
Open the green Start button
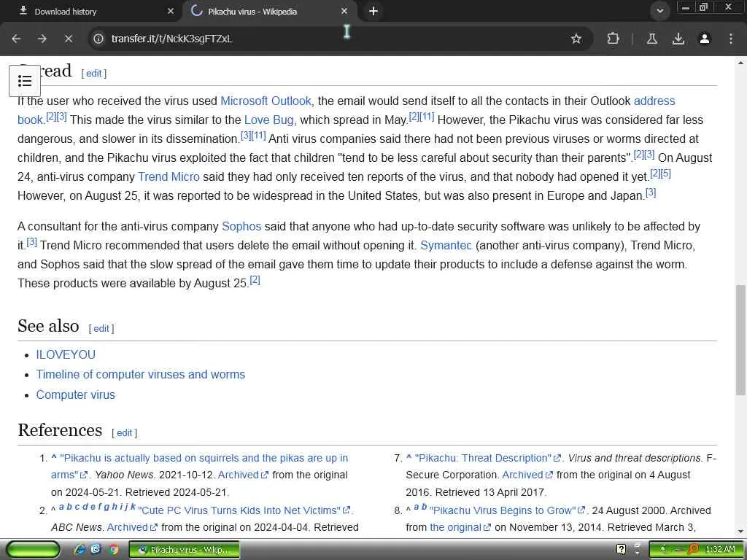coord(33,550)
